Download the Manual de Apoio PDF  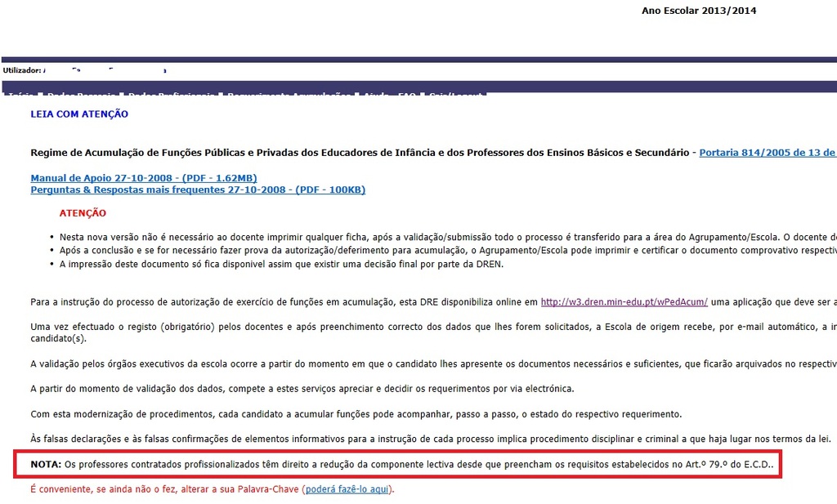[143, 178]
